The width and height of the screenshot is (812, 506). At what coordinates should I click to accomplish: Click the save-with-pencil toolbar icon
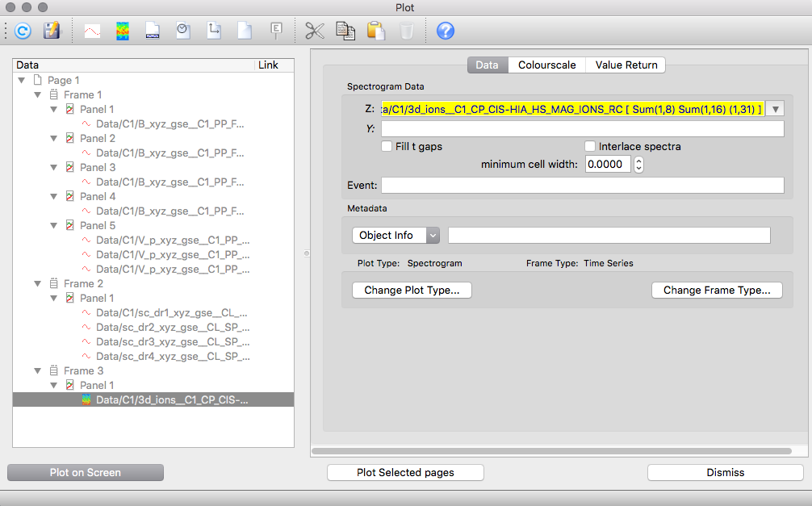[52, 31]
